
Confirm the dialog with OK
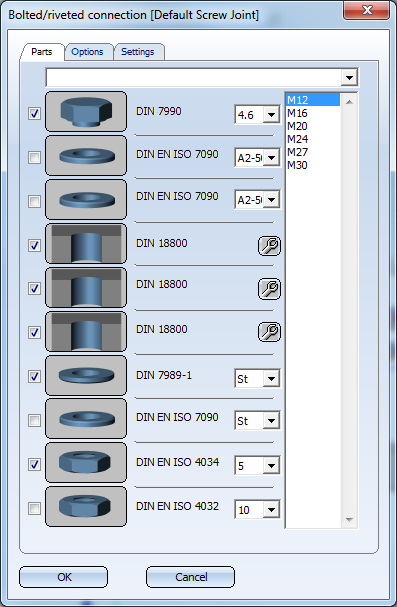[x=64, y=577]
